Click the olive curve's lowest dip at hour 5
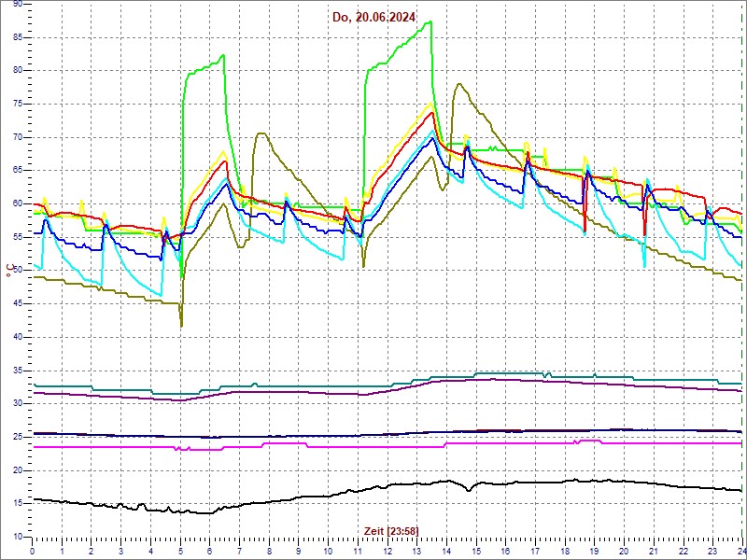Viewport: 747px width, 560px height. 181,326
